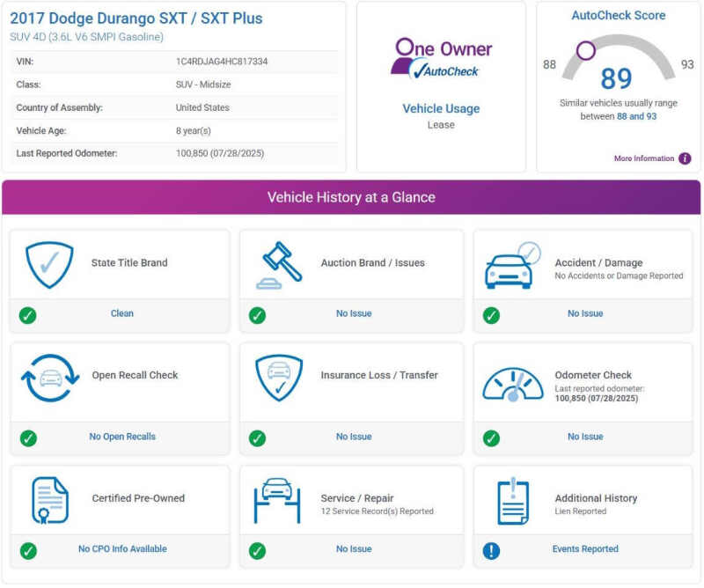Image resolution: width=704 pixels, height=588 pixels.
Task: Click the green checkmark under State Title Brand
Action: point(28,314)
